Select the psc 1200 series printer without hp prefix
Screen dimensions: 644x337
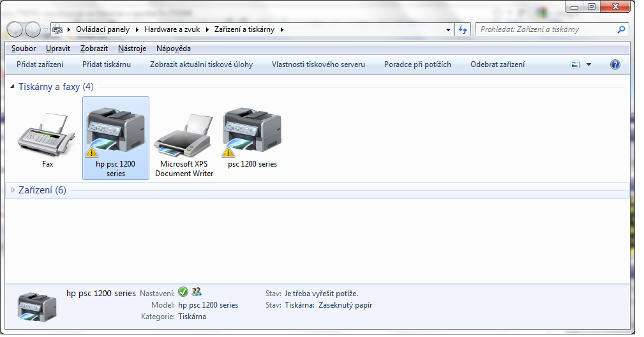pyautogui.click(x=252, y=132)
